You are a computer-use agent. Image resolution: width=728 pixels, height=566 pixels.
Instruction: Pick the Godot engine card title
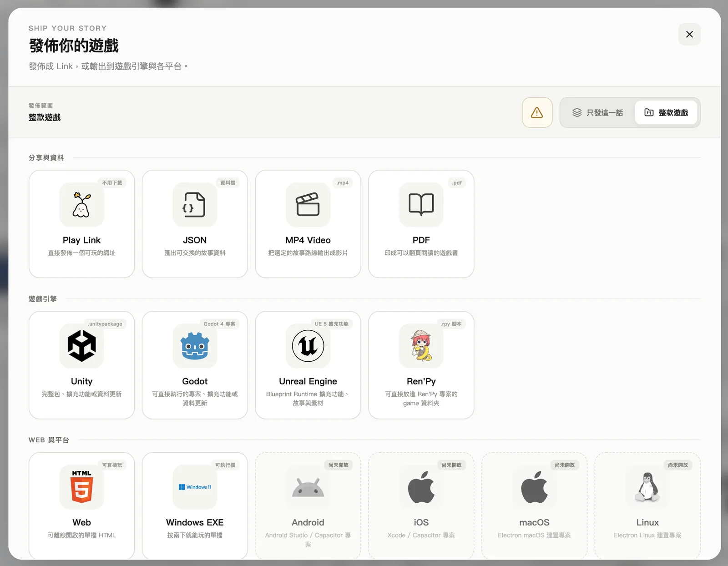pos(195,381)
